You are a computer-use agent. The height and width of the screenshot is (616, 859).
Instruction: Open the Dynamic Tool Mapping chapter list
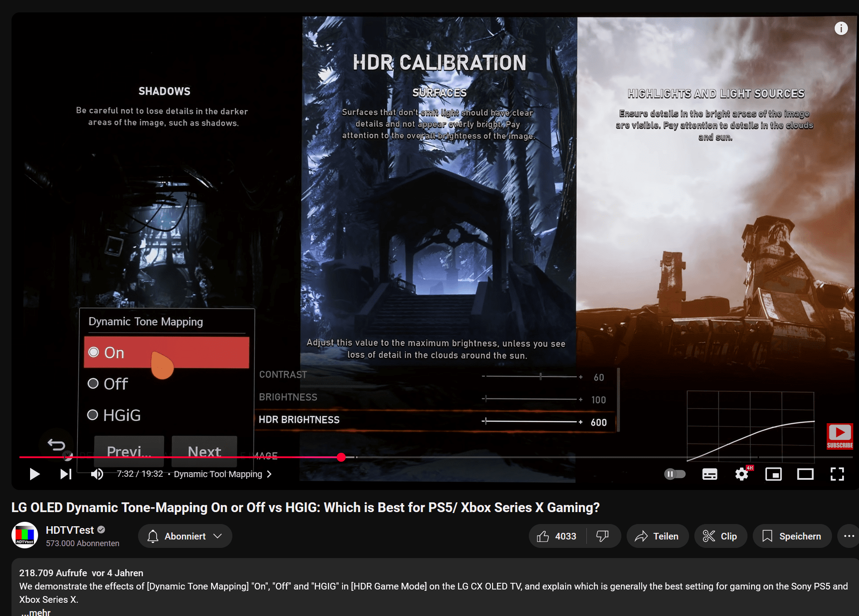(223, 474)
